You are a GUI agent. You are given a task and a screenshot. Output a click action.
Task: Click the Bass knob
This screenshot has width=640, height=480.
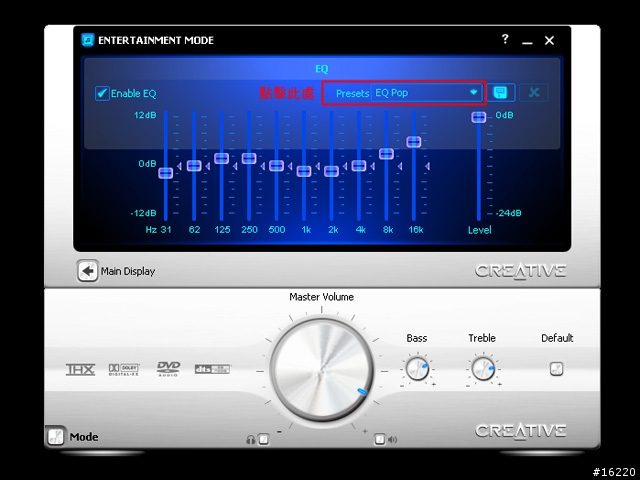(417, 369)
